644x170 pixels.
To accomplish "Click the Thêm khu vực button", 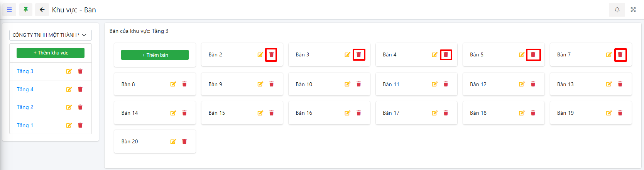I will coord(51,53).
